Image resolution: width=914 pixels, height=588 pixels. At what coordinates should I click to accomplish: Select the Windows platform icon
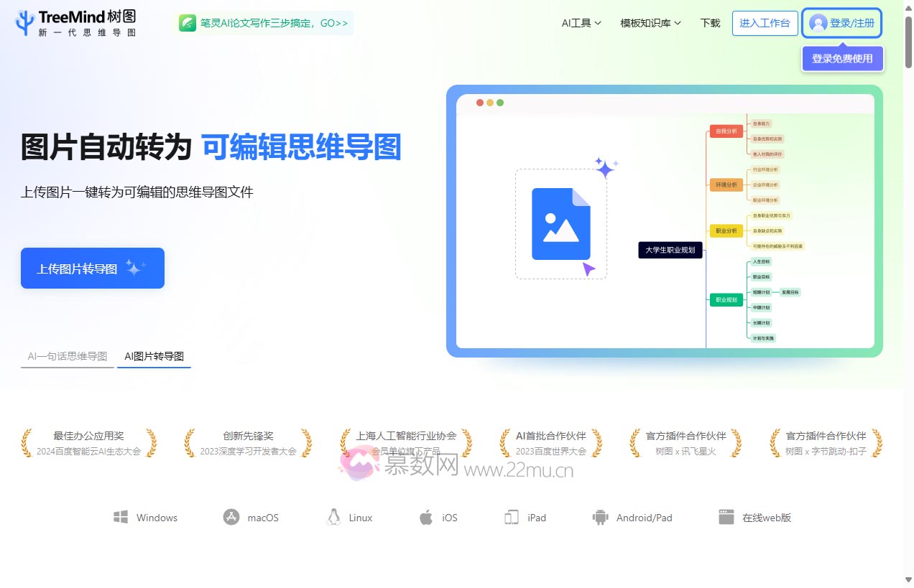(120, 516)
